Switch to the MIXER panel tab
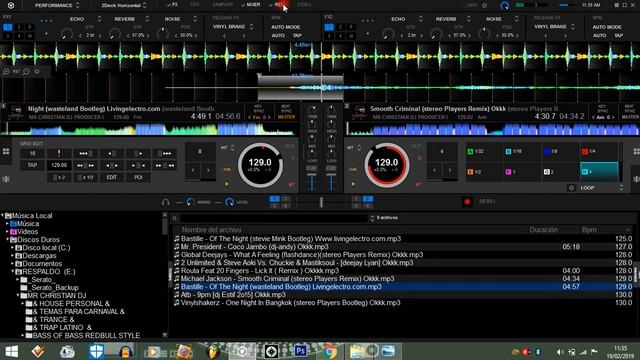 coord(251,4)
